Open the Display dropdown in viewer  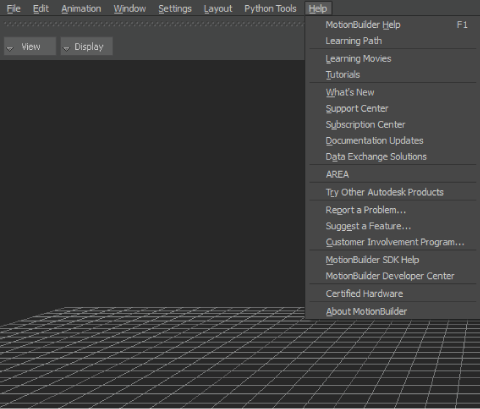coord(87,46)
